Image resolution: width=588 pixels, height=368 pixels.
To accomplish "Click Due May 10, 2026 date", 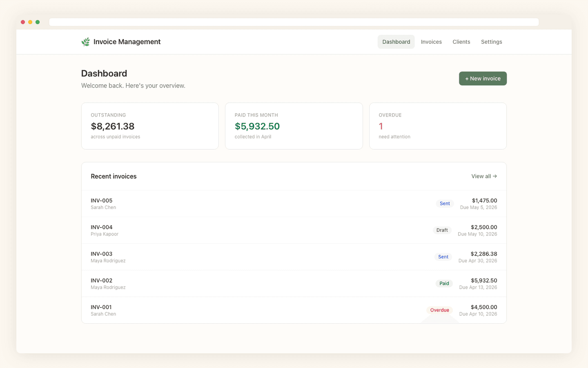I will (477, 234).
